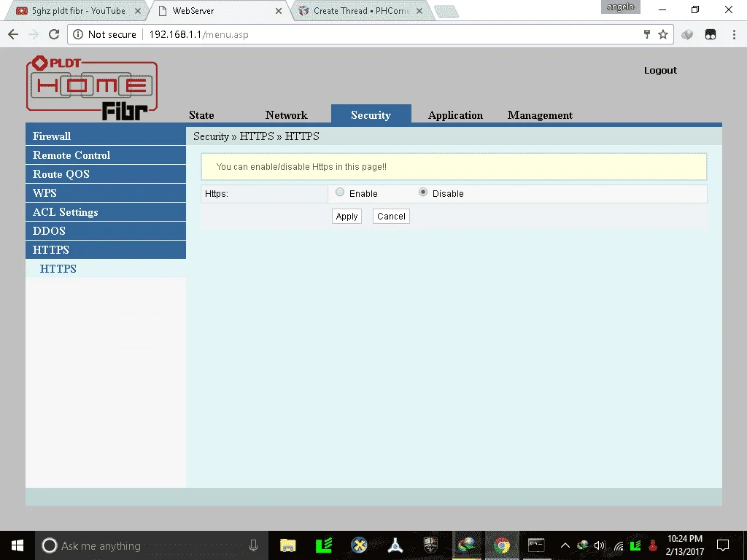This screenshot has height=560, width=747.
Task: Open the Security tab
Action: (371, 114)
